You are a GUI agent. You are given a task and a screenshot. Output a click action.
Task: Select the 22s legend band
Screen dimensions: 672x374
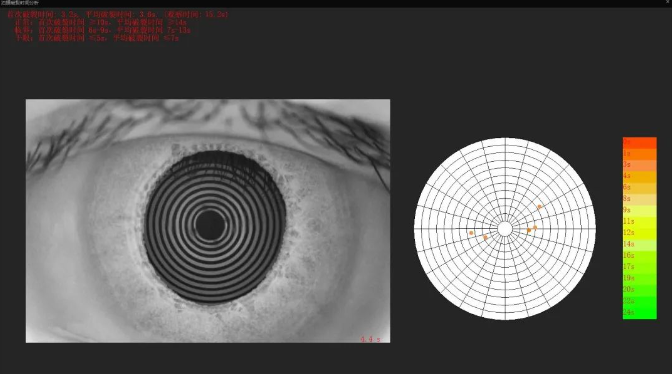(x=639, y=302)
